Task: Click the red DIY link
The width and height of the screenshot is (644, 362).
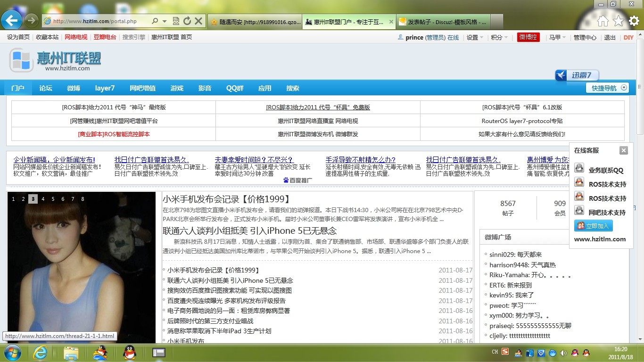Action: coord(628,38)
